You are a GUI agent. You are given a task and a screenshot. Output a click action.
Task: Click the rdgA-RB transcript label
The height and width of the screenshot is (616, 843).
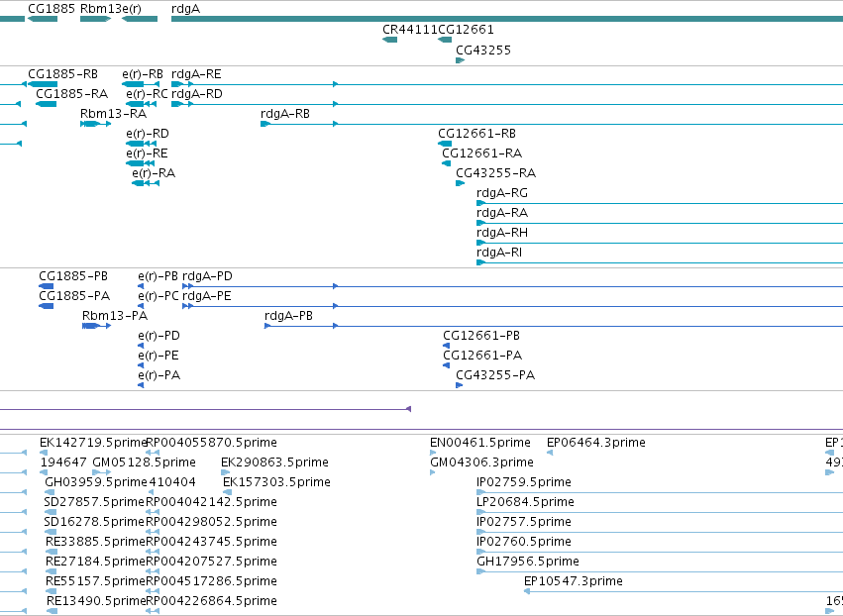point(285,115)
